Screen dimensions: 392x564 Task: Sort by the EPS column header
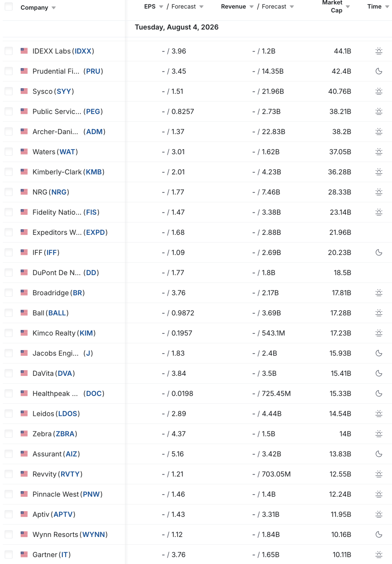[150, 7]
